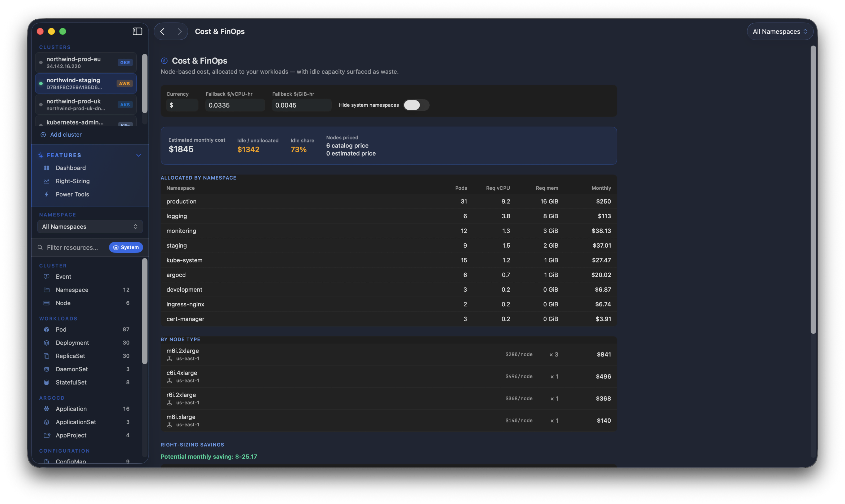Image resolution: width=845 pixels, height=504 pixels.
Task: Click the Filter resources search field
Action: point(72,247)
